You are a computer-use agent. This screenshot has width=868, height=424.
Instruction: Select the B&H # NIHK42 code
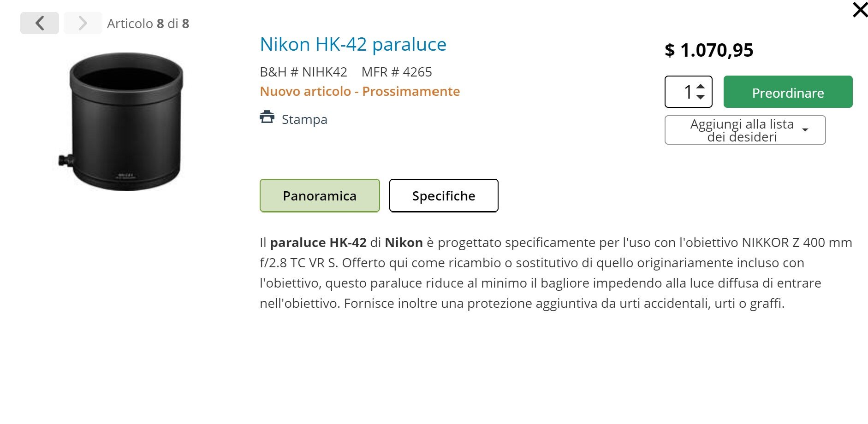(303, 72)
